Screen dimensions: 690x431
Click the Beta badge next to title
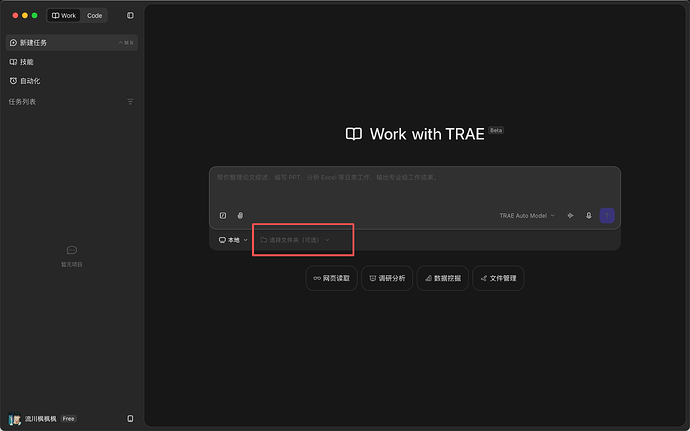pos(496,130)
